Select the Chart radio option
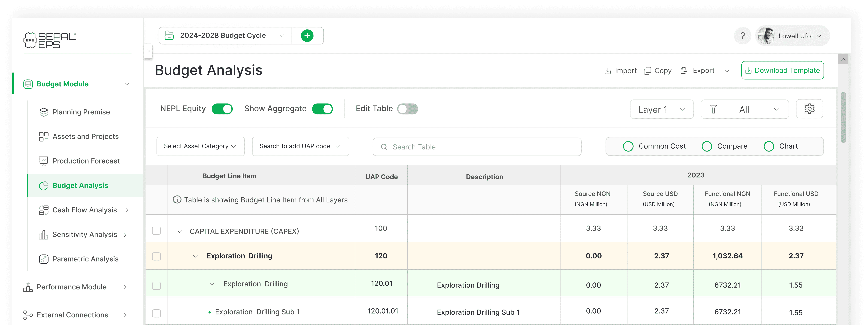The height and width of the screenshot is (325, 868). [769, 146]
